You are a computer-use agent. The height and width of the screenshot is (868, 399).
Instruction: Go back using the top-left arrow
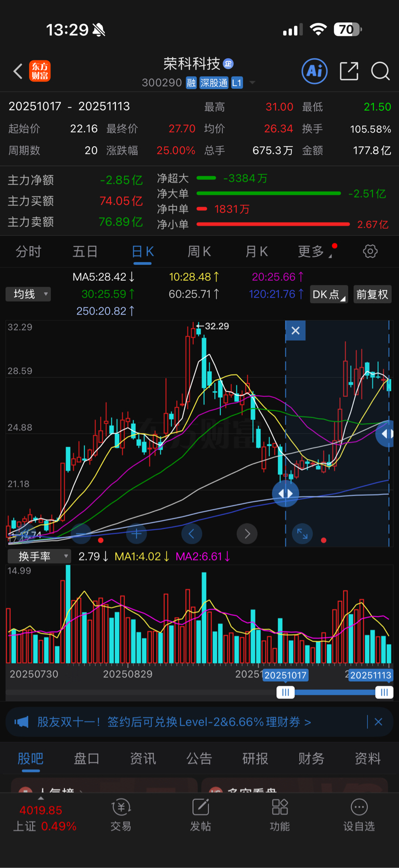[x=18, y=71]
